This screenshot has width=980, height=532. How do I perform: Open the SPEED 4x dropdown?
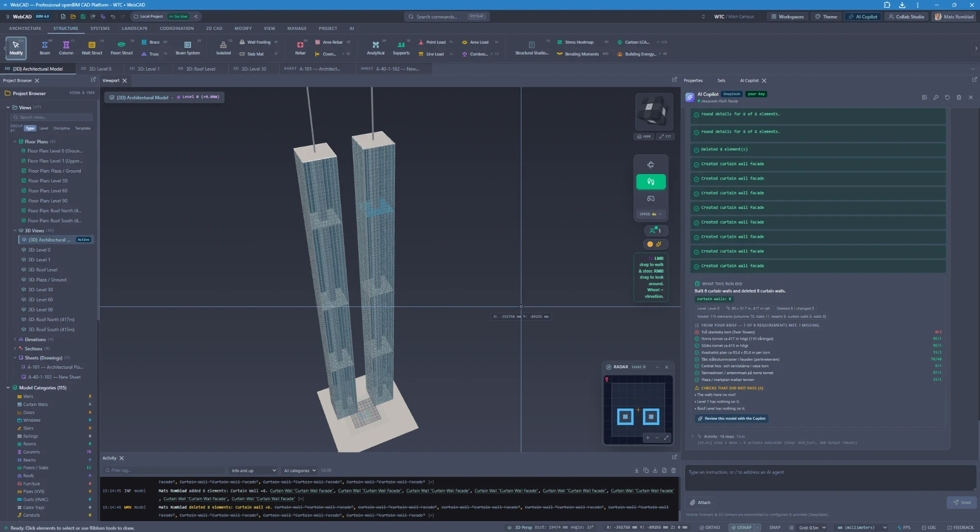(651, 214)
